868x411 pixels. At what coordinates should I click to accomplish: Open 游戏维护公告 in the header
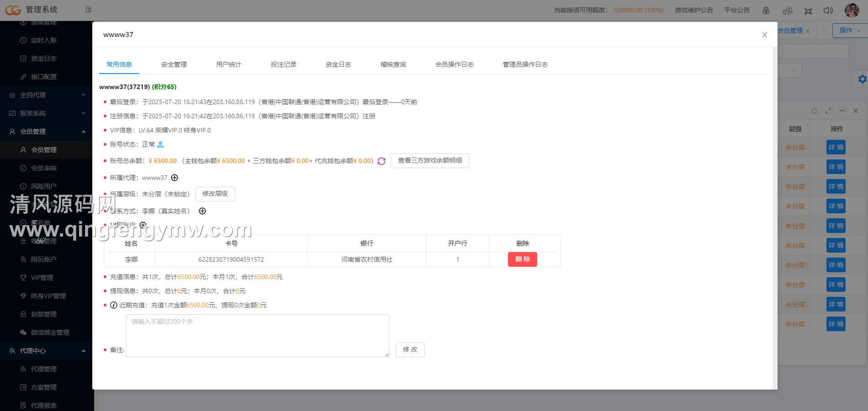tap(693, 10)
